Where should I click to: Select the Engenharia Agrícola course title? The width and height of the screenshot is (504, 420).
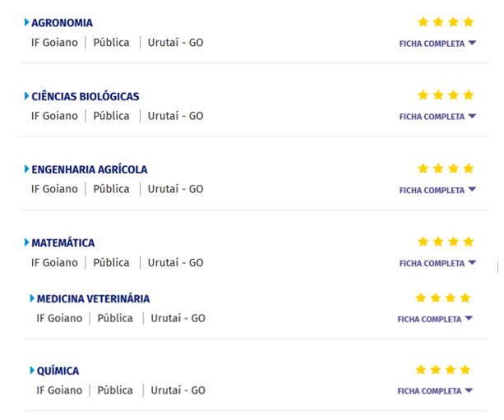90,169
